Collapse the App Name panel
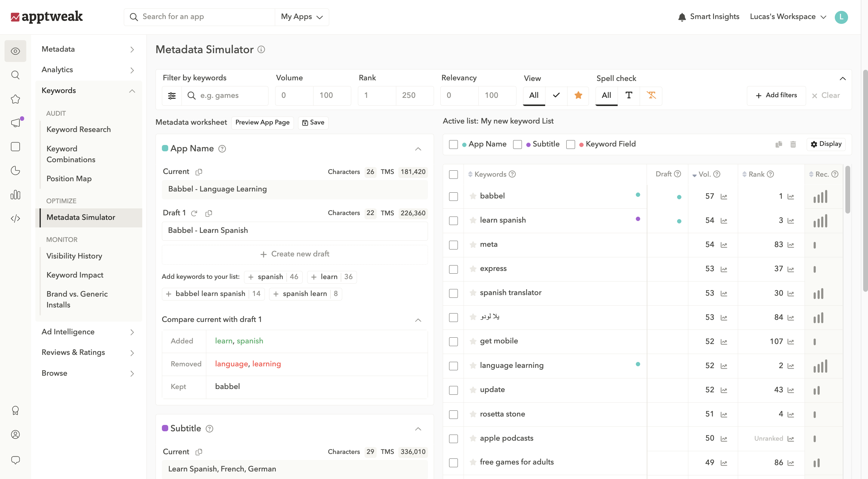This screenshot has height=479, width=868. (x=418, y=149)
